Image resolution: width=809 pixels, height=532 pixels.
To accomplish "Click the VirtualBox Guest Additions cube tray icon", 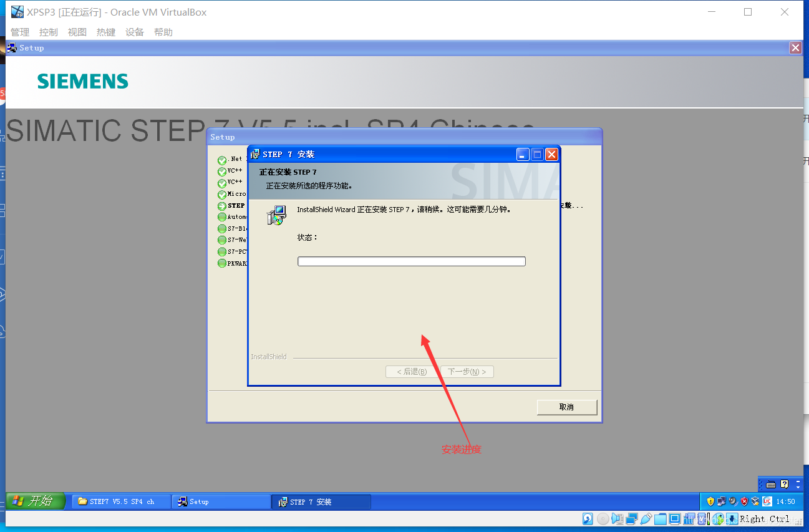I will 755,501.
